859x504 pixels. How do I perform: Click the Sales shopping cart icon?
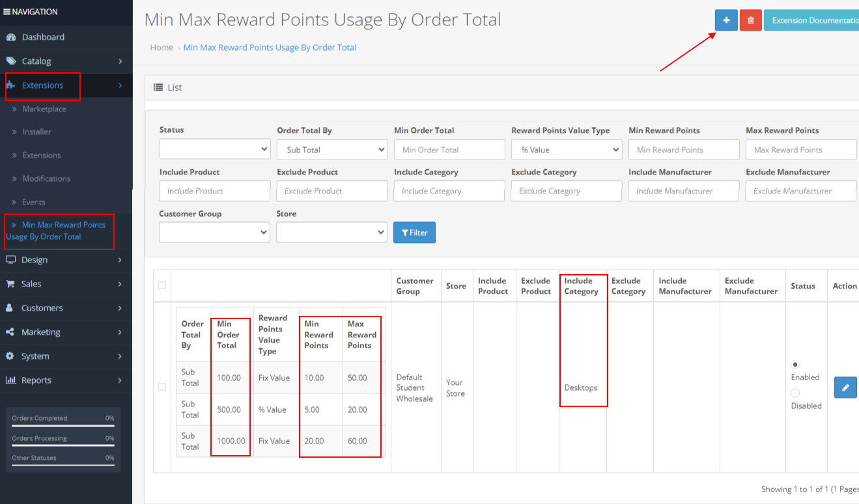[10, 284]
